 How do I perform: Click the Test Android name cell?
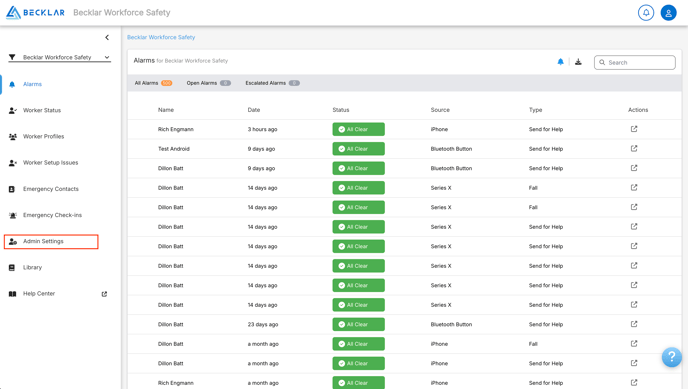(174, 149)
